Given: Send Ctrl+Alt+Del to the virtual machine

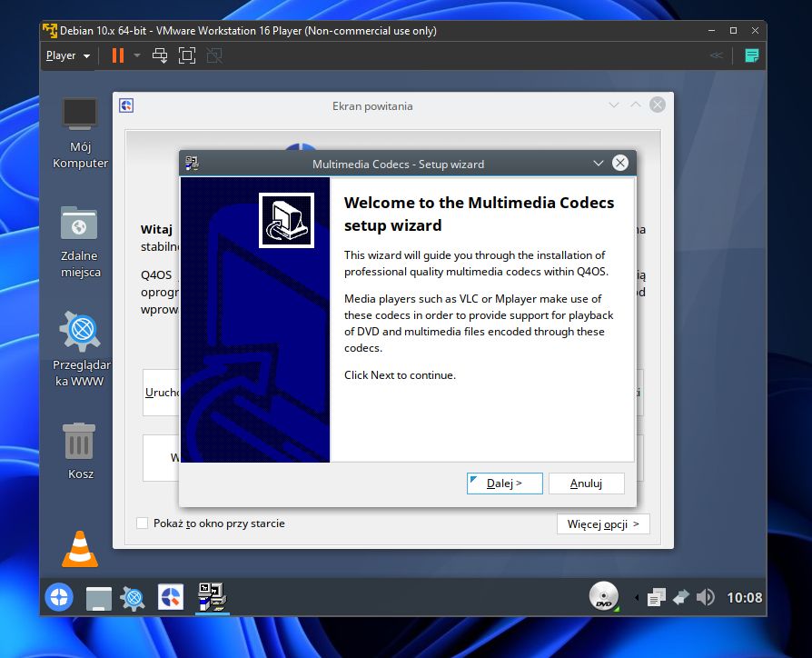Looking at the screenshot, I should point(160,55).
